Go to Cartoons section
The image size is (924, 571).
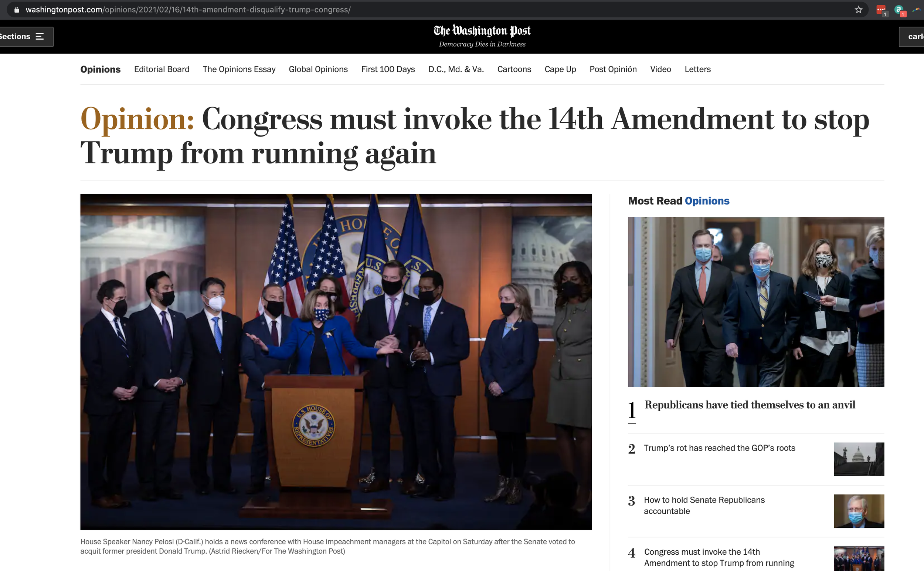(x=514, y=70)
